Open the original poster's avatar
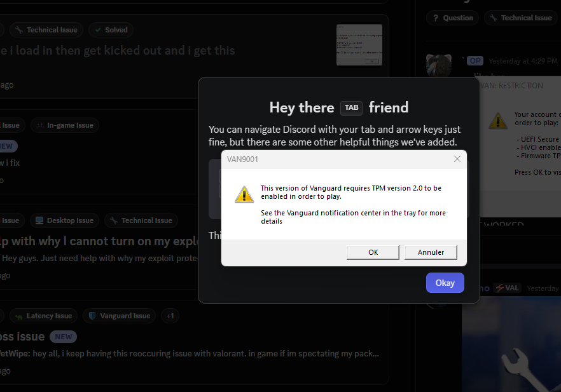Viewport: 561px width, 392px height. 439,65
